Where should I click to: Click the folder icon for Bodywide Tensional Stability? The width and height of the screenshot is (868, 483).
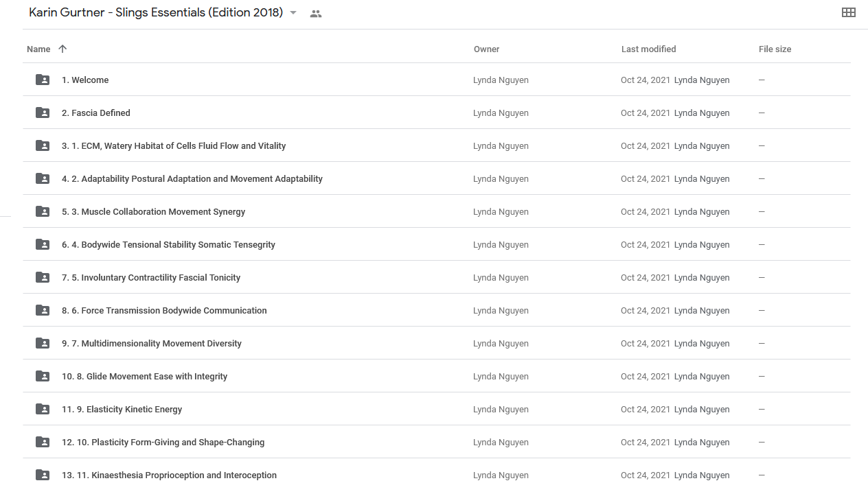pyautogui.click(x=43, y=244)
